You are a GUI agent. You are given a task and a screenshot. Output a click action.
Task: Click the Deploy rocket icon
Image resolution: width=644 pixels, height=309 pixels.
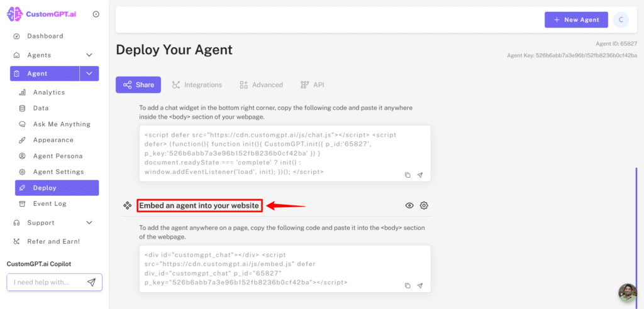[23, 188]
